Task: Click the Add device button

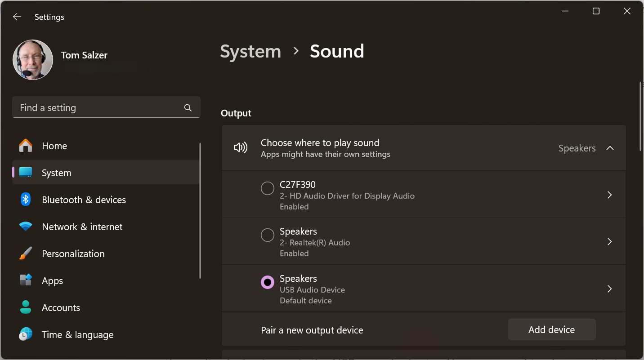Action: 551,330
